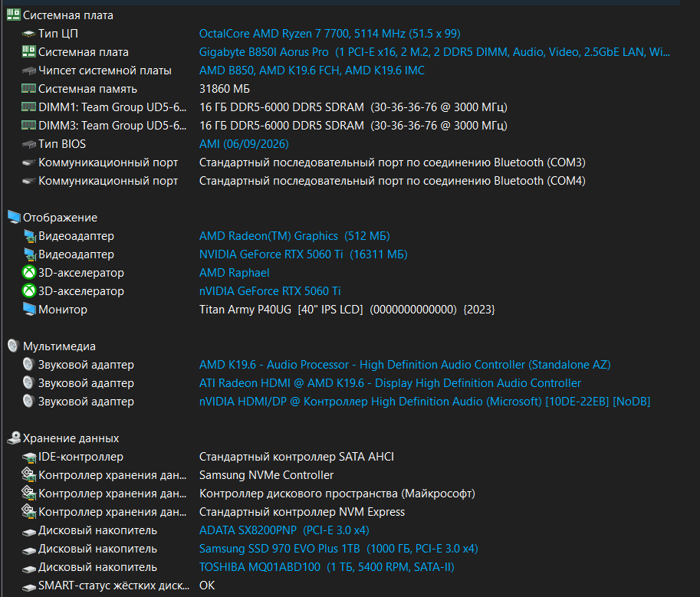The height and width of the screenshot is (597, 700).
Task: Open NVIDIA GeForce RTX 5060 Ti (16311 МБ) link
Action: 303,254
